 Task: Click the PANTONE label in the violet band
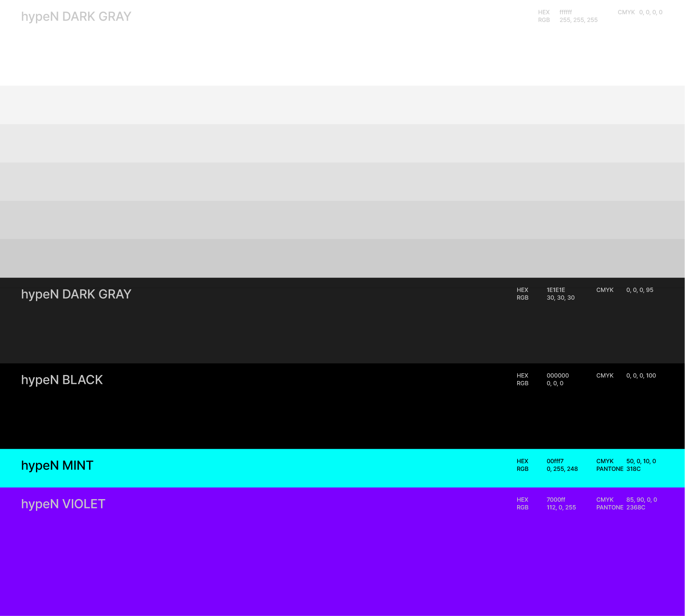click(x=610, y=508)
